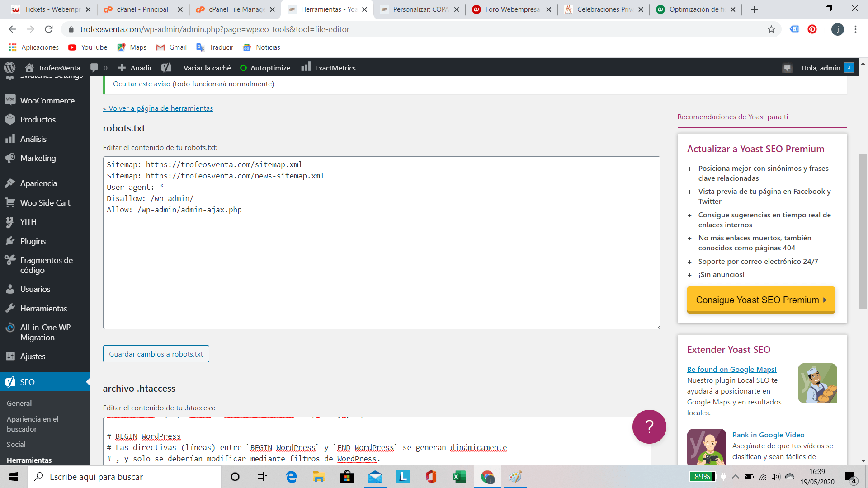The height and width of the screenshot is (488, 868).
Task: Open the Windows notification center icon
Action: tap(850, 477)
